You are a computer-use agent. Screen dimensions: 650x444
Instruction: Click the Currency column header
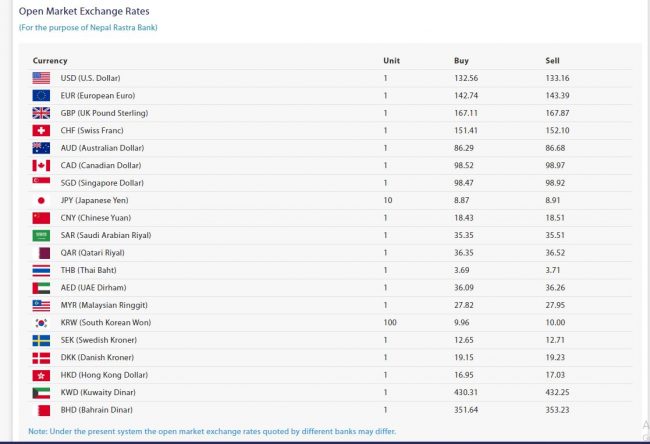click(x=50, y=61)
